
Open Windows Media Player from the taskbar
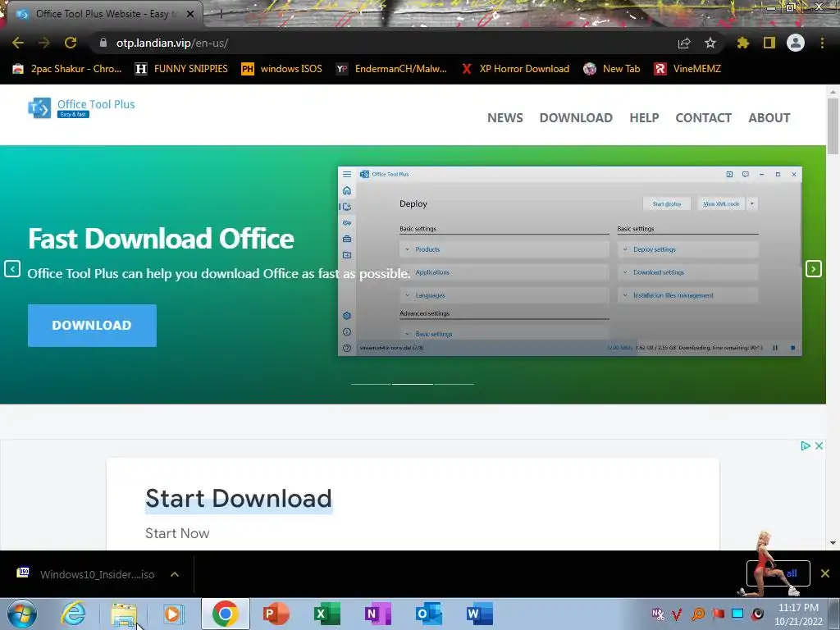point(174,614)
